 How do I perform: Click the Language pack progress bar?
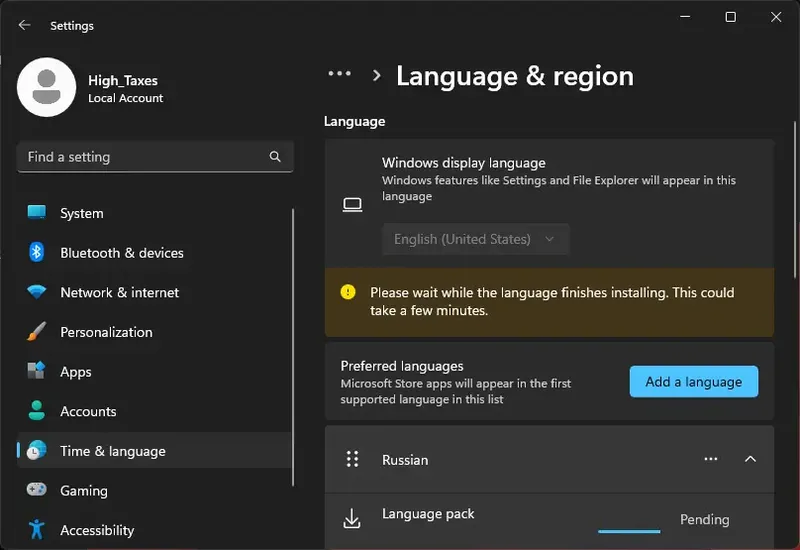coord(629,531)
